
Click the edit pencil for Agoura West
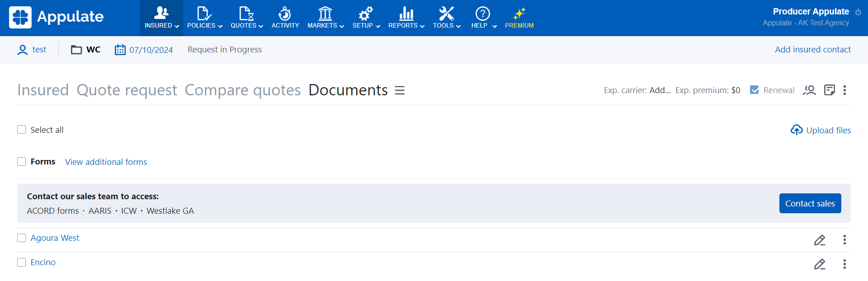820,240
